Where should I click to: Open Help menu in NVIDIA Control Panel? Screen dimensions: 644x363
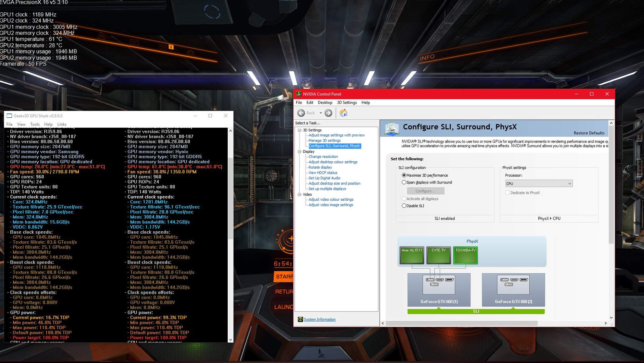click(366, 103)
